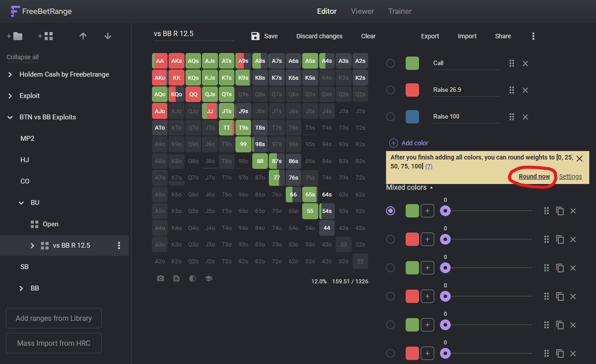
Task: Click Mass Import from HRC button
Action: [53, 343]
